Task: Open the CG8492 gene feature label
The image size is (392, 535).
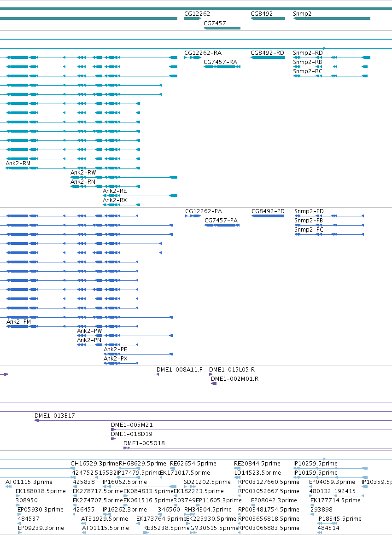Action: (262, 14)
